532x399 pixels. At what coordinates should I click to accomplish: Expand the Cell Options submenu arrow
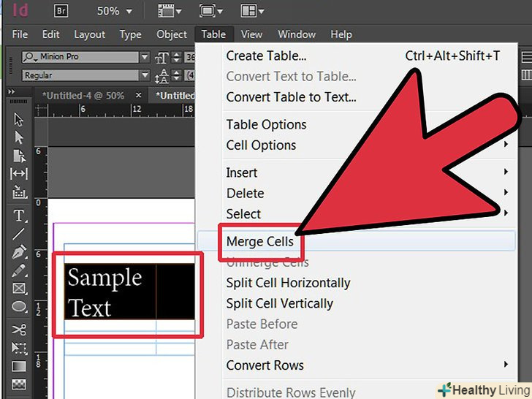(506, 144)
